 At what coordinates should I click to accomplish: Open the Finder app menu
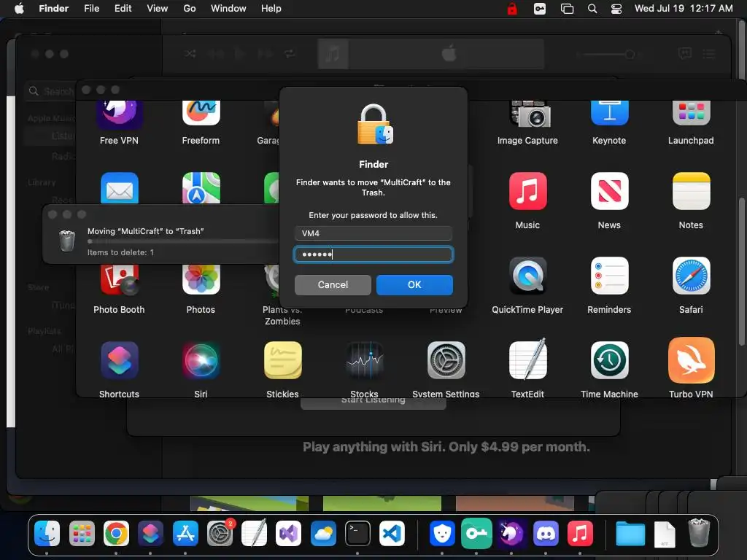pyautogui.click(x=53, y=9)
